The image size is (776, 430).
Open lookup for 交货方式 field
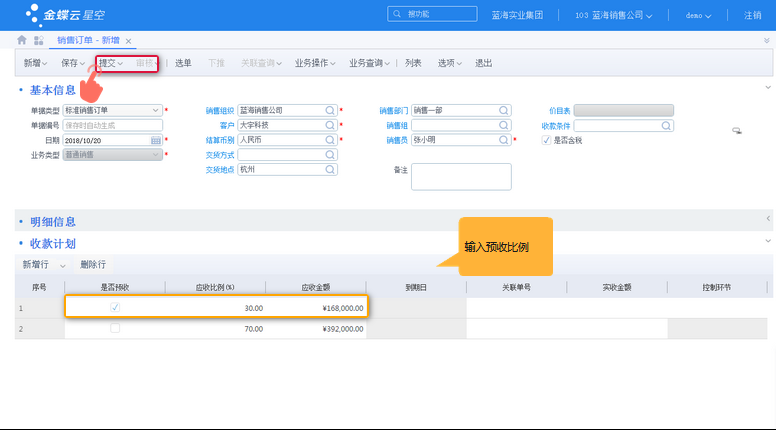coord(330,155)
